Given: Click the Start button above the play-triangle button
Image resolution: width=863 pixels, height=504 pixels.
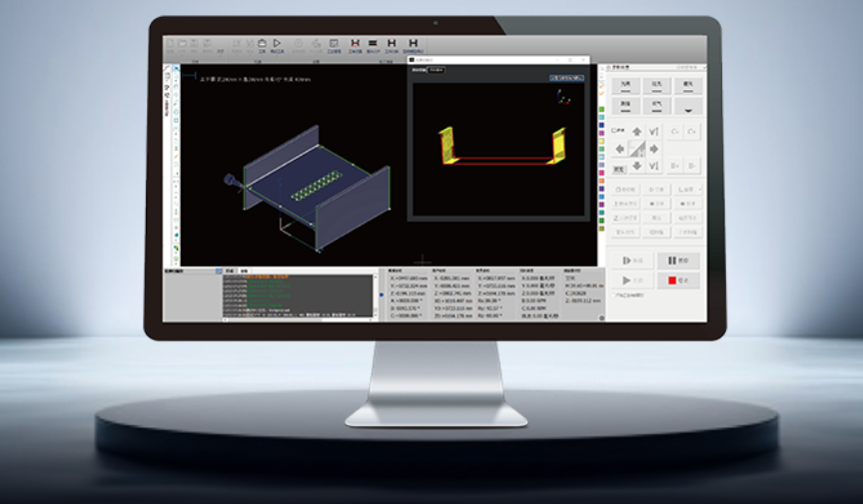Looking at the screenshot, I should [x=632, y=260].
